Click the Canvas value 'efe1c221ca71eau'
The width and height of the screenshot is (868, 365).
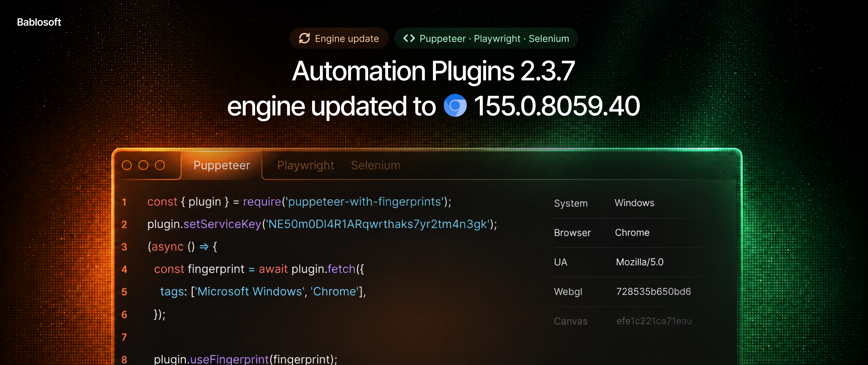[654, 321]
